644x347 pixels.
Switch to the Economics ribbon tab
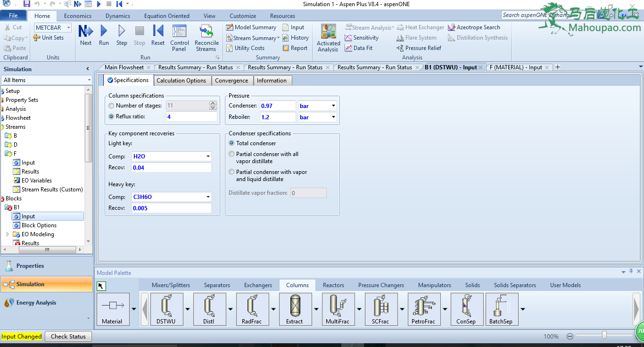pyautogui.click(x=78, y=16)
